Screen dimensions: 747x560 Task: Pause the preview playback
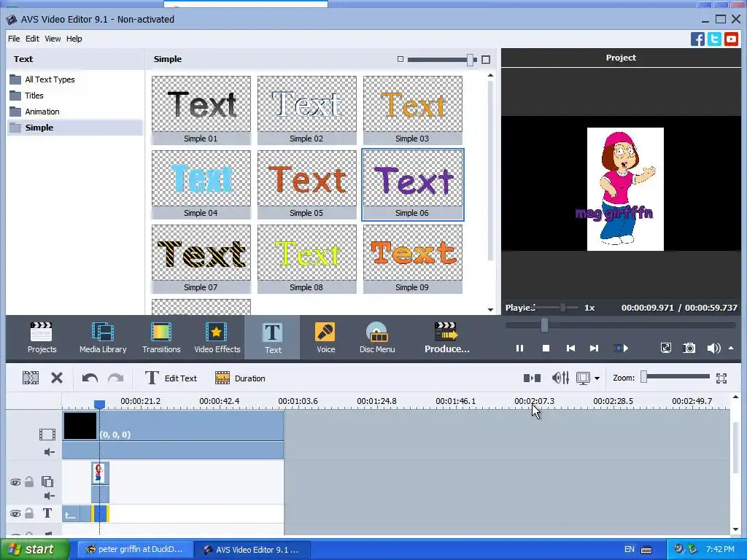point(519,348)
